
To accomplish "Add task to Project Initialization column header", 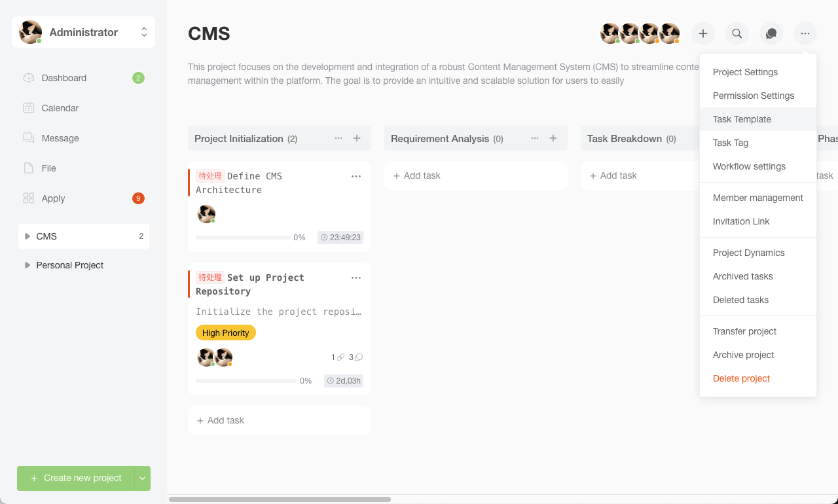I will click(x=357, y=138).
